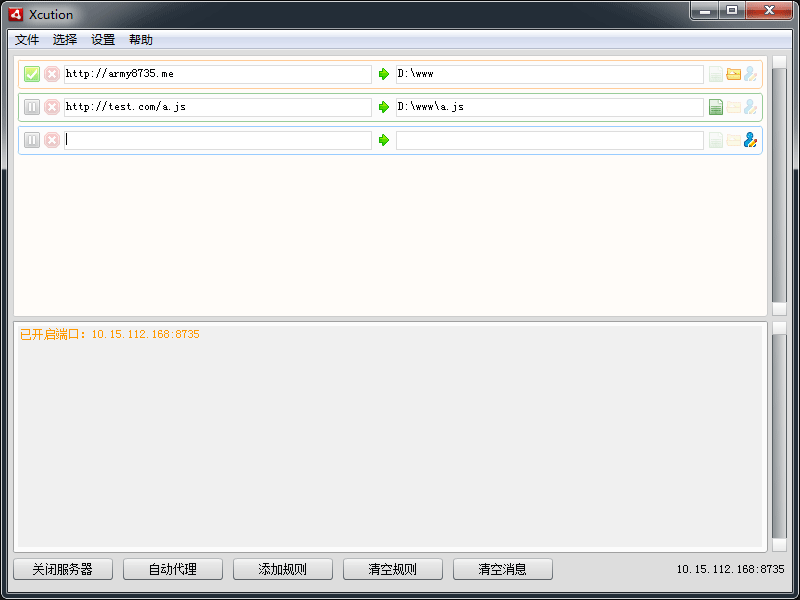This screenshot has height=600, width=800.
Task: Click green arrow in the empty rule
Action: (x=384, y=140)
